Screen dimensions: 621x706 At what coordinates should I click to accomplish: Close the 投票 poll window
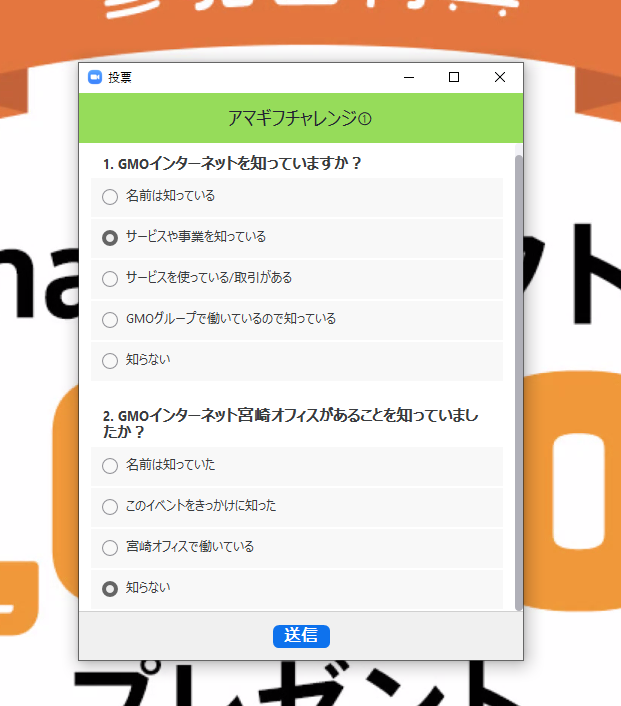tap(500, 77)
